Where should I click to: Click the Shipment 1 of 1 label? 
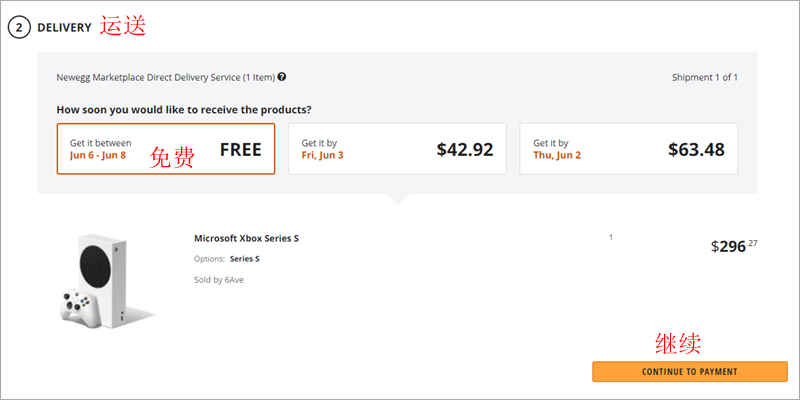tap(705, 77)
